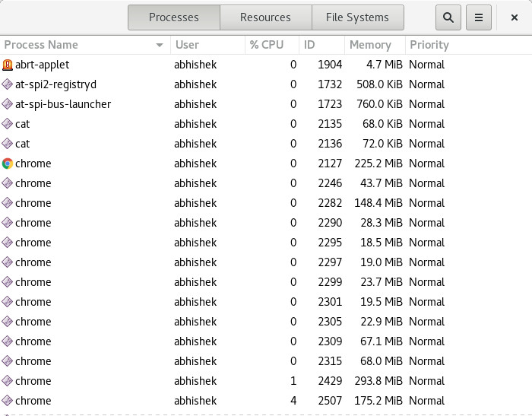
Task: Click the icon of cat process 2135
Action: coord(8,124)
